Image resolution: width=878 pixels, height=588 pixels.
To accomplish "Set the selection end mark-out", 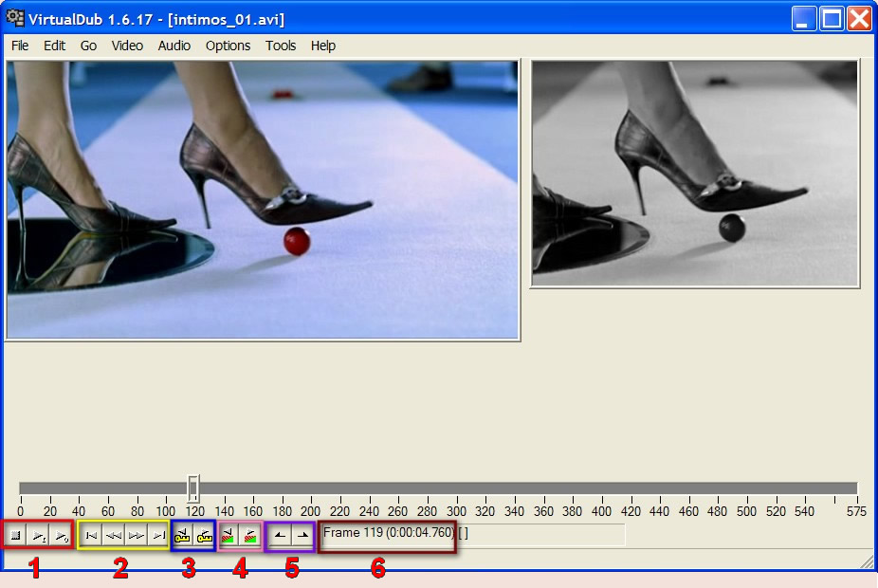I will 302,535.
